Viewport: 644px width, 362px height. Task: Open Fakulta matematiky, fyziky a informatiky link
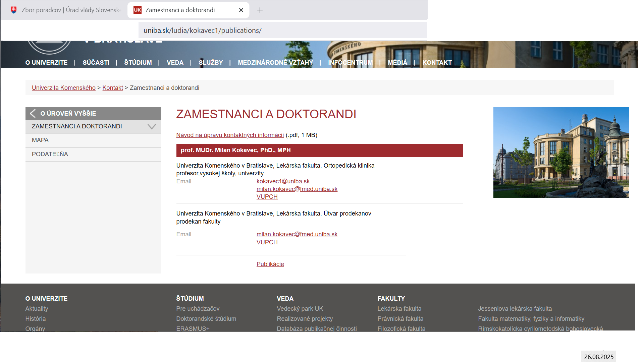click(x=531, y=319)
